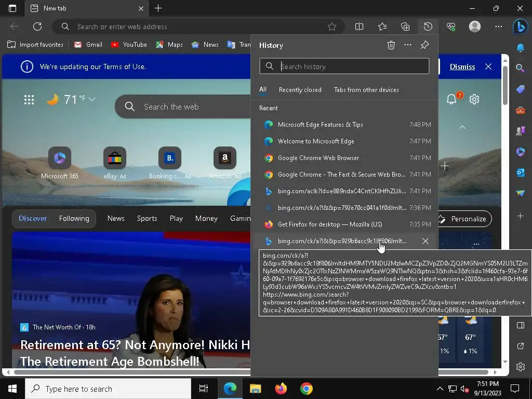
Task: Open the Collections icon
Action: pyautogui.click(x=405, y=26)
